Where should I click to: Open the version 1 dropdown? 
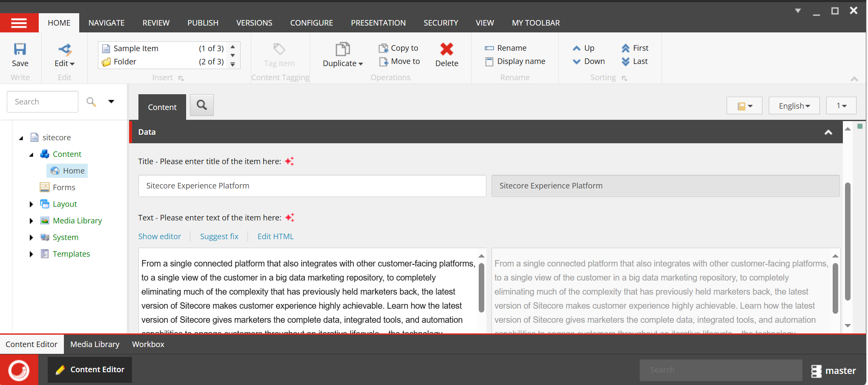[x=841, y=106]
